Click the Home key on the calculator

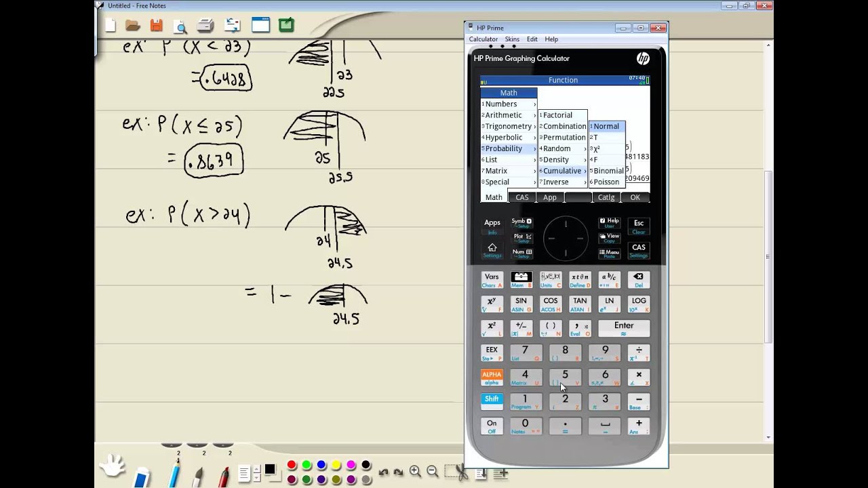492,250
